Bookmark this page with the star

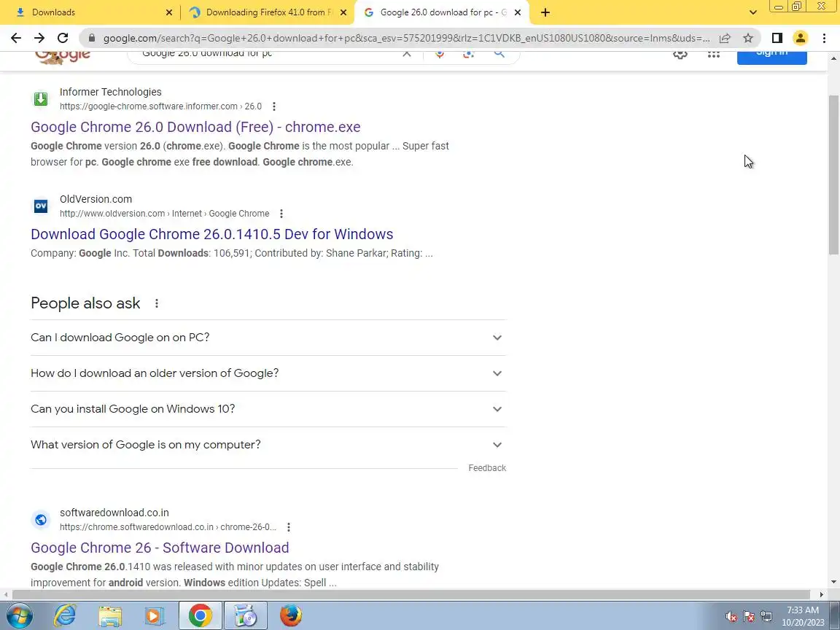[748, 38]
